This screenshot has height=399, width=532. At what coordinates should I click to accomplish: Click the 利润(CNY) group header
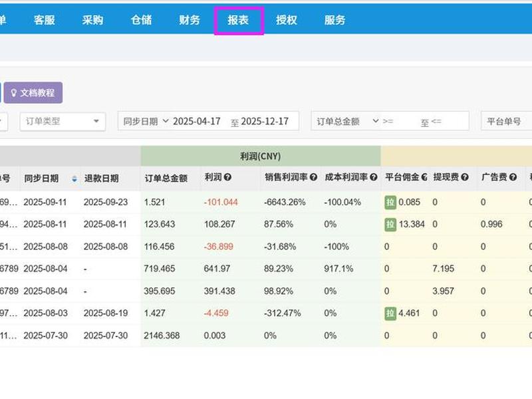[x=261, y=156]
